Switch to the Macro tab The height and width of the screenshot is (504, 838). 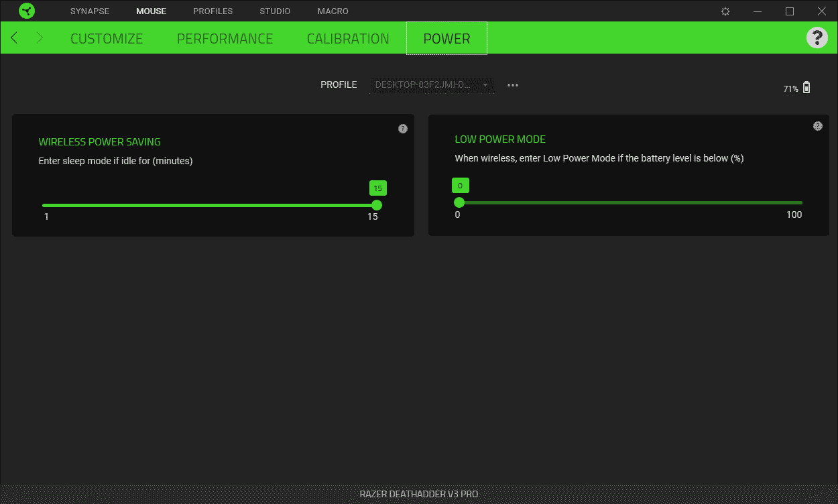333,11
